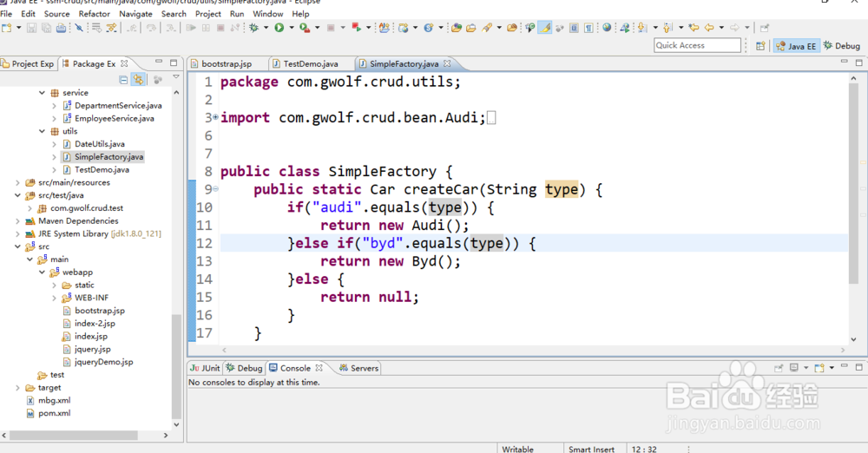Collapse createCar method on line 9
This screenshot has height=453, width=868.
point(215,189)
